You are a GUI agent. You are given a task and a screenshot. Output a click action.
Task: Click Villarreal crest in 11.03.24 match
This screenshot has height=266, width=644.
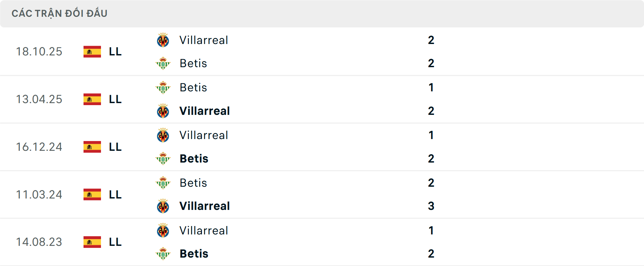tap(163, 206)
